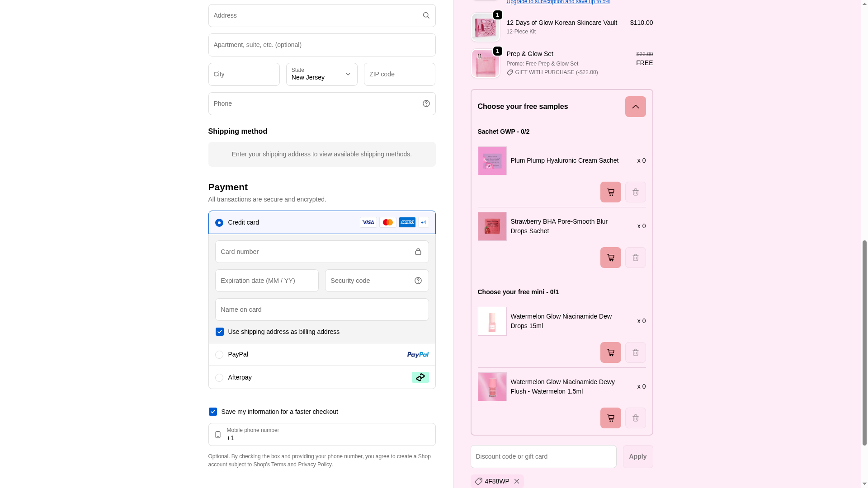
Task: Remove Strawberry BHA Blur Drops Sachet trash icon
Action: point(635,258)
